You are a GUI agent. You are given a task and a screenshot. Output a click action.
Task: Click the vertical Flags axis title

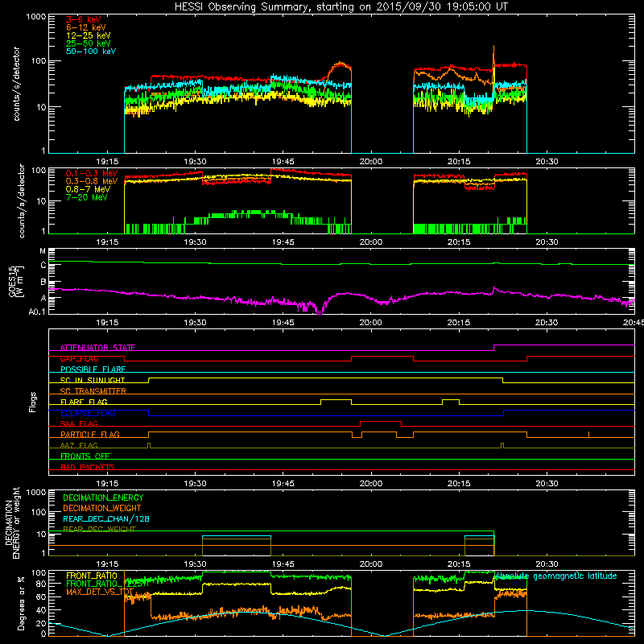pyautogui.click(x=33, y=402)
